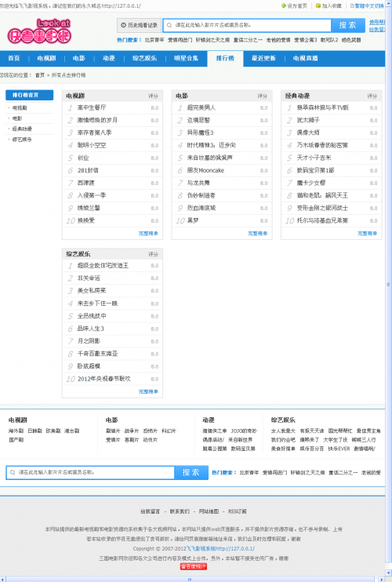Screen dimensions: 392x582
Task: Click the 加入收藏 star icon
Action: pos(318,5)
